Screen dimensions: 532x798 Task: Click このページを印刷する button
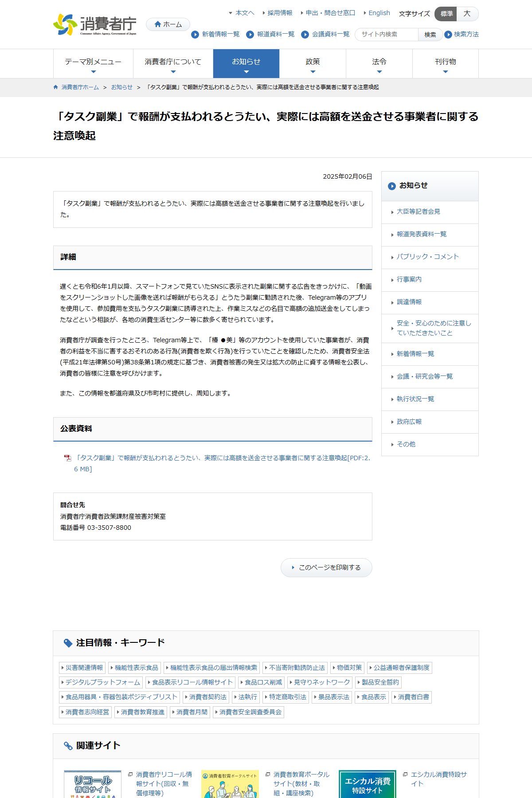(x=326, y=567)
